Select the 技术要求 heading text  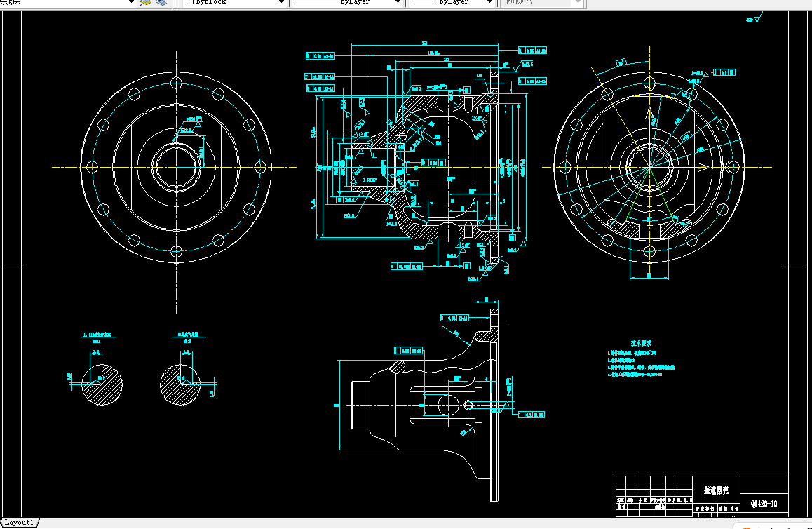pos(641,343)
